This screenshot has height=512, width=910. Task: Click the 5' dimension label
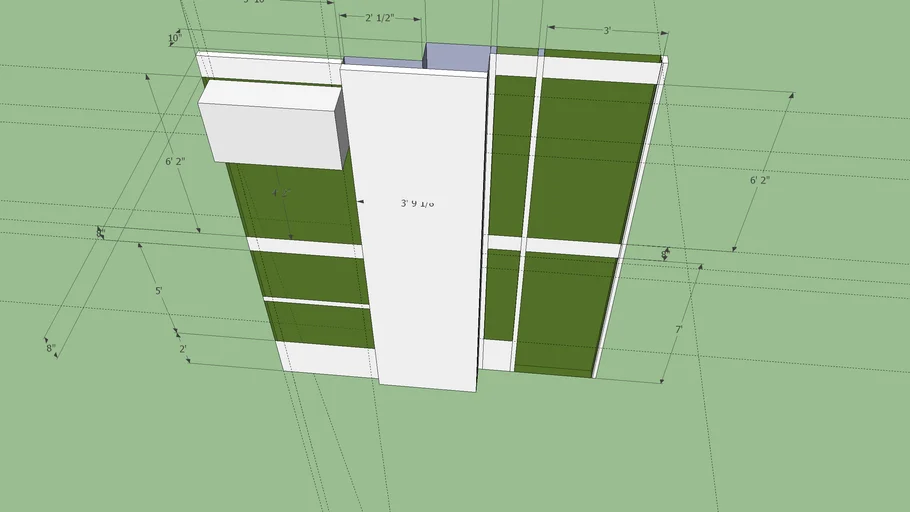[x=158, y=291]
